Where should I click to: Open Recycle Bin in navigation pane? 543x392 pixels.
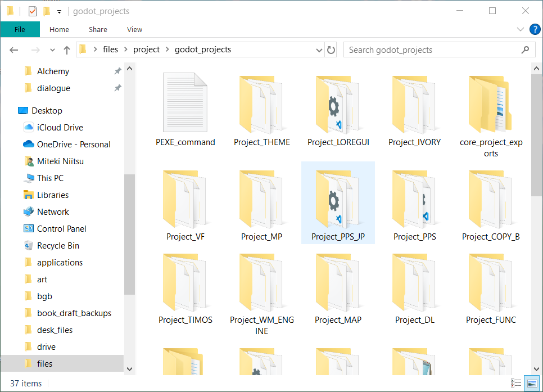(x=58, y=246)
